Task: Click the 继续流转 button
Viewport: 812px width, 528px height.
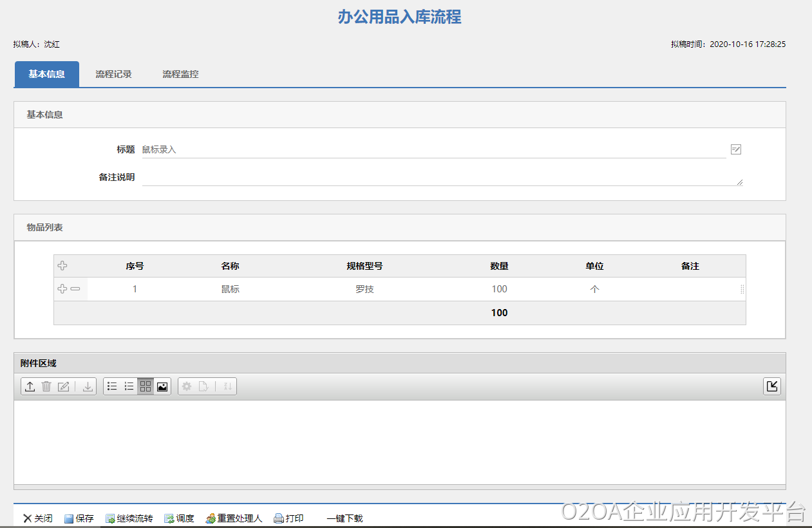Action: click(129, 518)
